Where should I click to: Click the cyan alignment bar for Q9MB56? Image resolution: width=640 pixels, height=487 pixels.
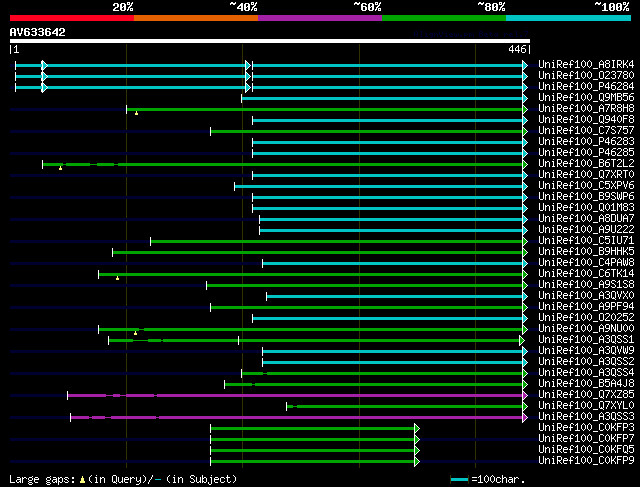pyautogui.click(x=384, y=98)
